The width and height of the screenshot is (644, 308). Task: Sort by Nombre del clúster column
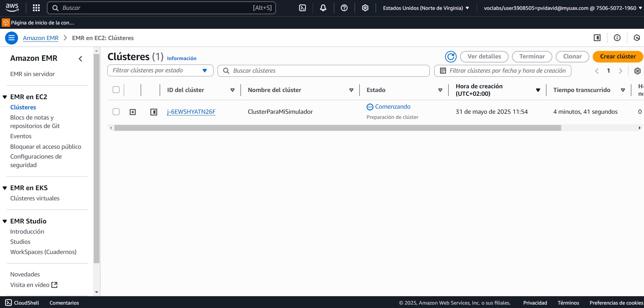(351, 90)
